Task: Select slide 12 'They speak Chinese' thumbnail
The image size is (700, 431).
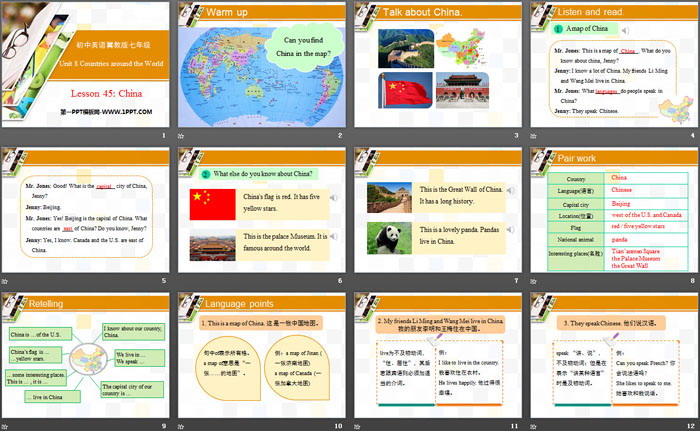Action: (614, 356)
